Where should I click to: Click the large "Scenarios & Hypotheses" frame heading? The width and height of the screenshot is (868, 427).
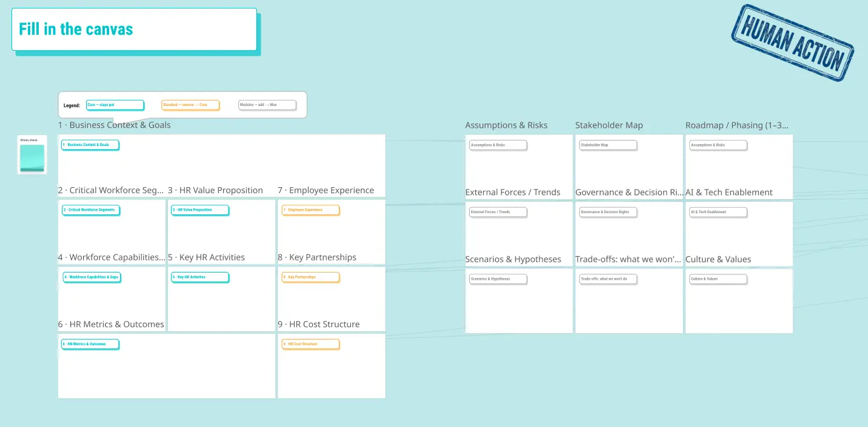coord(513,259)
